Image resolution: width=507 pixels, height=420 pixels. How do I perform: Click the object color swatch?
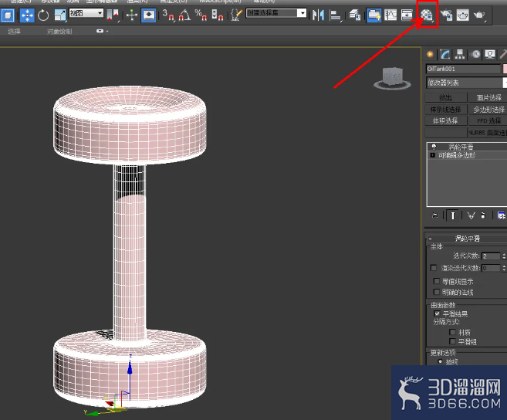505,69
